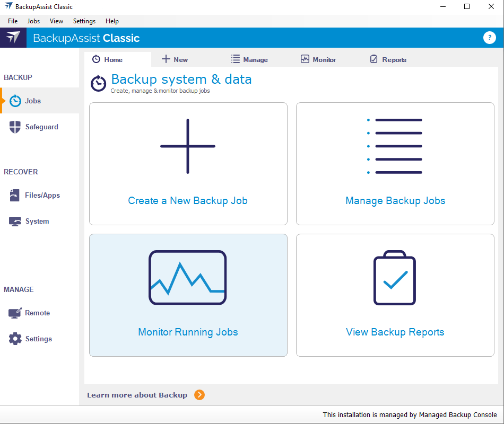Select Files/Apps label under Recover

click(x=42, y=195)
